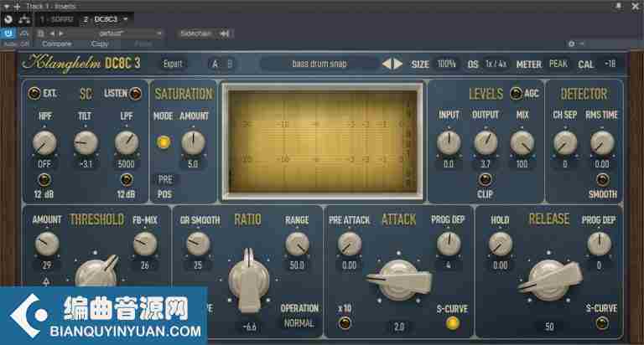Click the RMS TIME knob
644x345 pixels.
[x=602, y=142]
